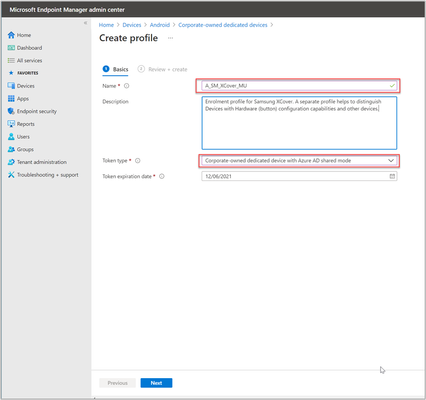Click the Next button

point(156,383)
